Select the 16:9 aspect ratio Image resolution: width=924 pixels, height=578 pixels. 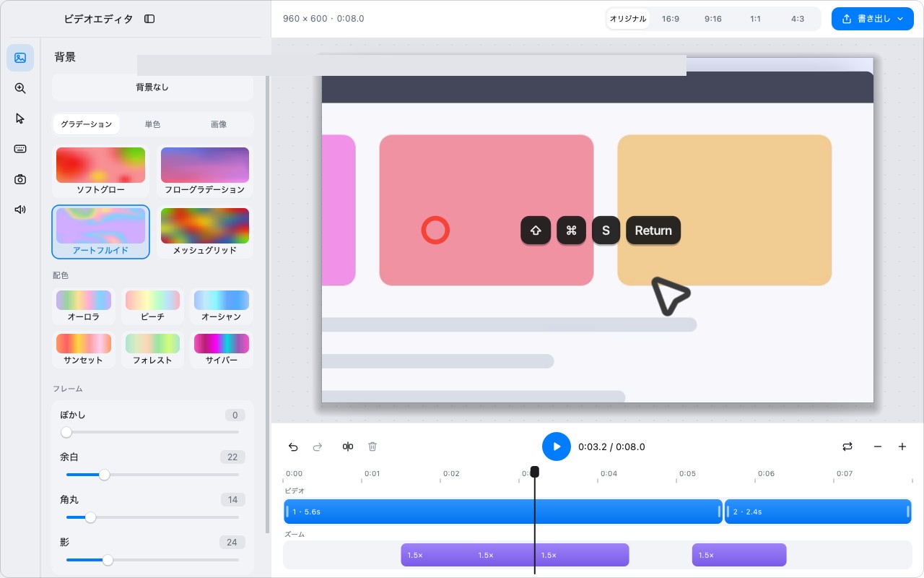(671, 19)
